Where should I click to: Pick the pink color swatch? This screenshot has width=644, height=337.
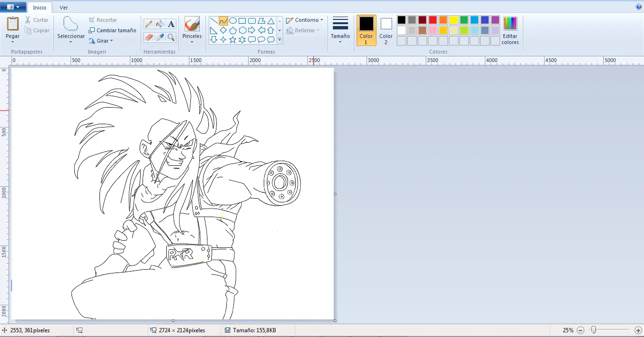coord(433,30)
